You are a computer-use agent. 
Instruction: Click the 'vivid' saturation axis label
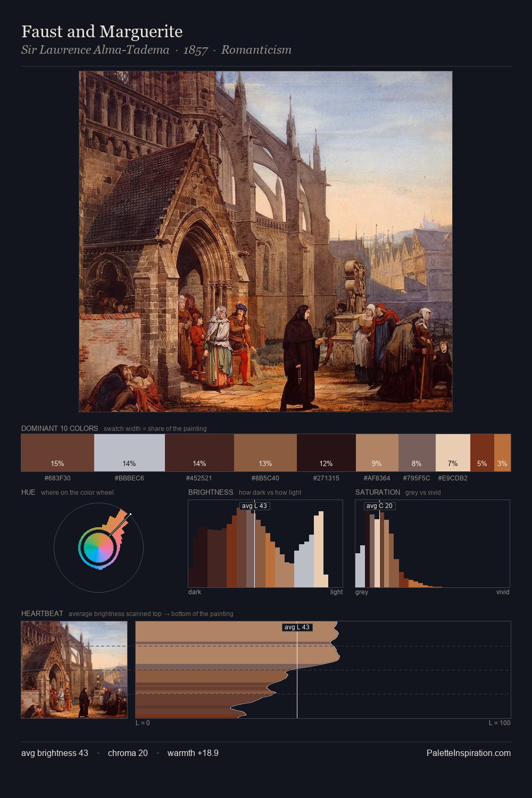point(503,592)
